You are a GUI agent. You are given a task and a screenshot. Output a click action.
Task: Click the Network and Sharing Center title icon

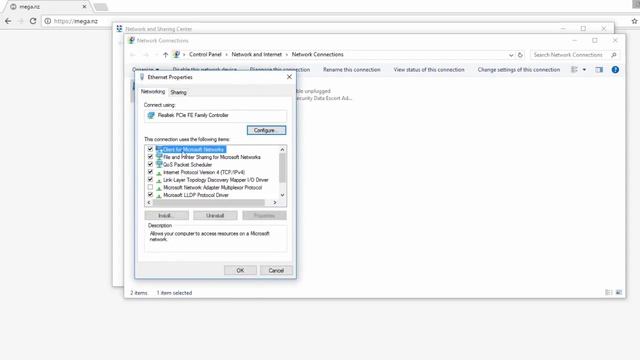point(119,29)
